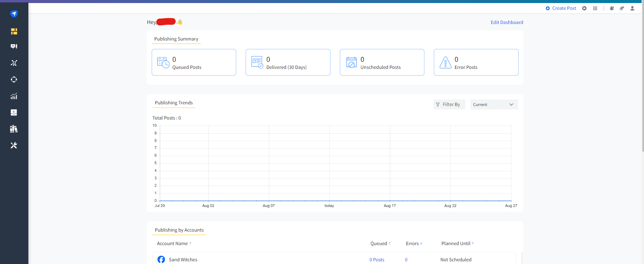Click the notifications bell icon
644x264 pixels.
[612, 8]
